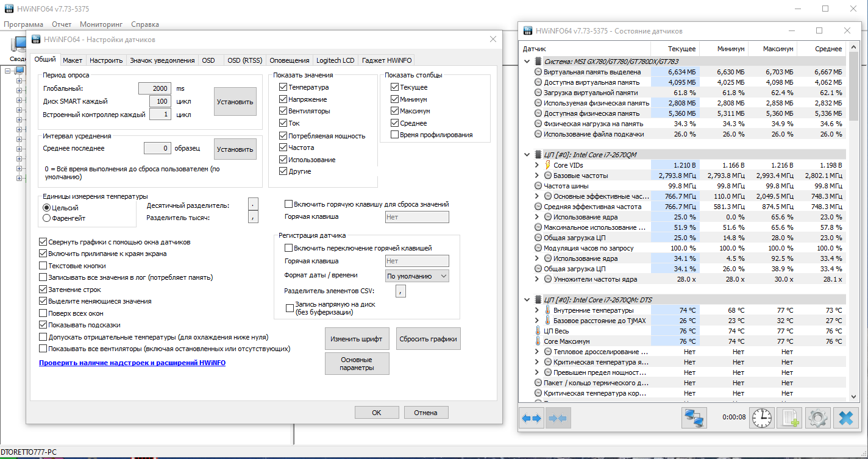868x459 pixels.
Task: Open the remote network computers icon
Action: 694,418
